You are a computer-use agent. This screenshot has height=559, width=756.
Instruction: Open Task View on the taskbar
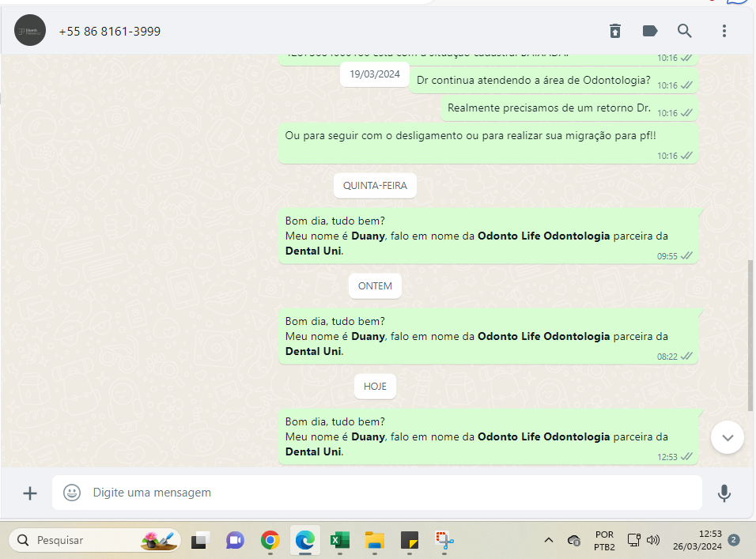[200, 540]
